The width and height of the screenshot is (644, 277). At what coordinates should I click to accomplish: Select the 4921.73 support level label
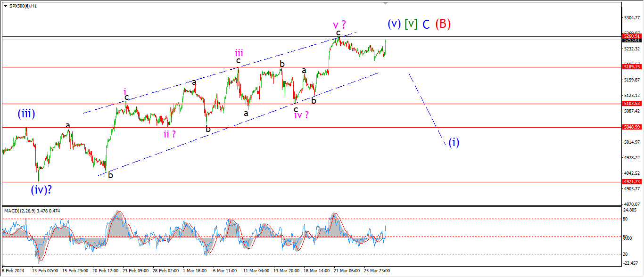(632, 181)
